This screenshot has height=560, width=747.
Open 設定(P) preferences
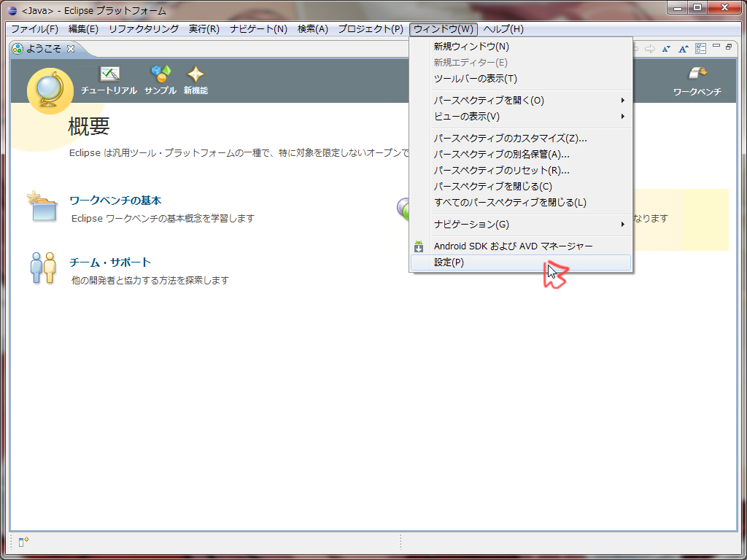click(x=521, y=262)
